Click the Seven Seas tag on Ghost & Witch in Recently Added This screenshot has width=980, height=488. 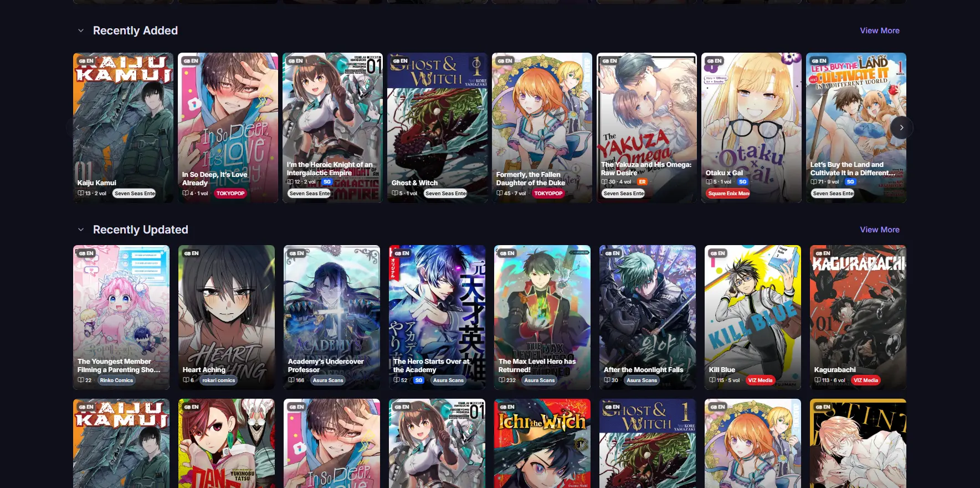point(445,194)
